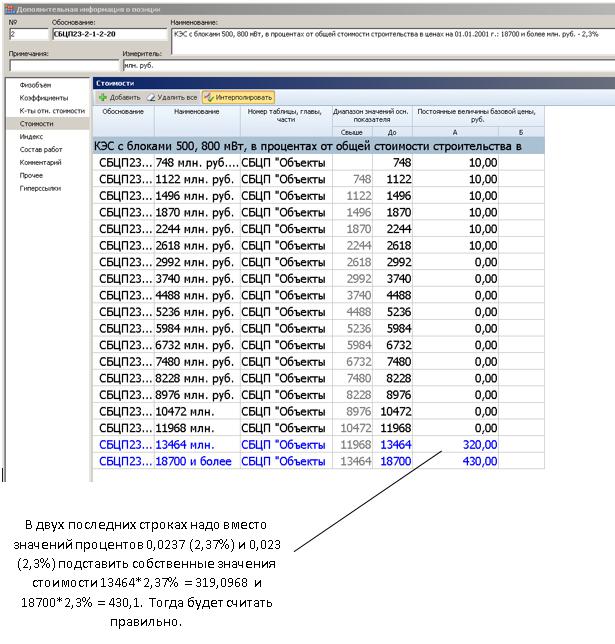Click the Примечания input field
This screenshot has width=615, height=644.
[64, 65]
